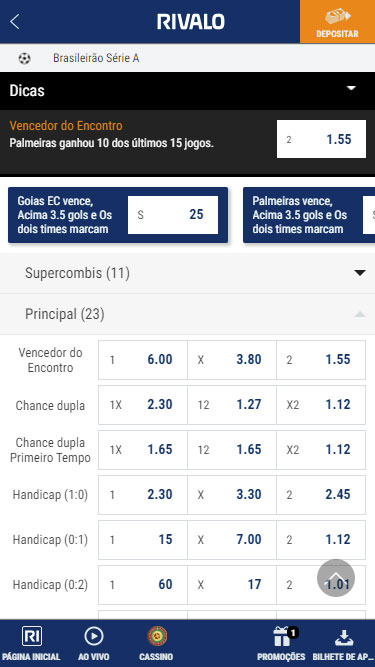The image size is (375, 667).
Task: Collapse the Principal (23) section
Action: (x=188, y=314)
